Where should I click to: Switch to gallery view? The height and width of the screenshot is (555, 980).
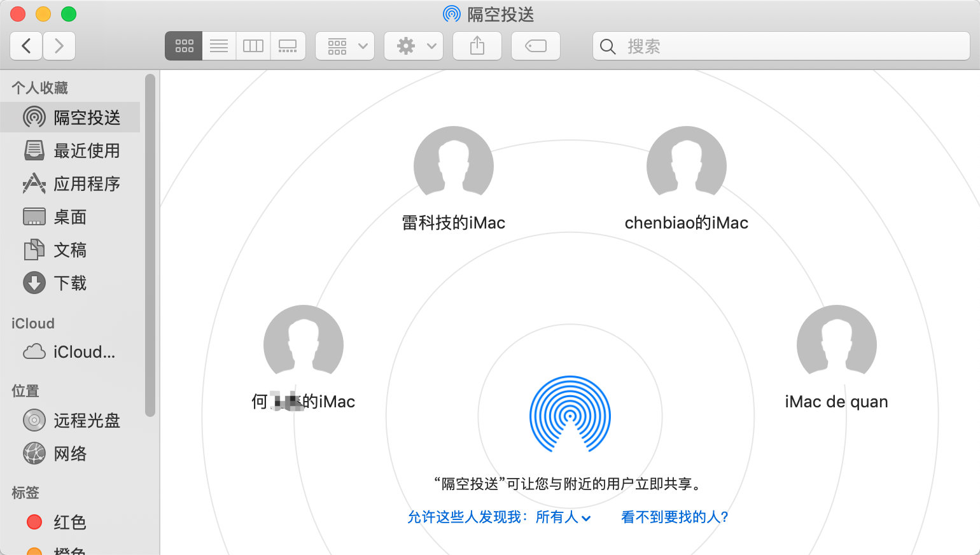point(288,46)
